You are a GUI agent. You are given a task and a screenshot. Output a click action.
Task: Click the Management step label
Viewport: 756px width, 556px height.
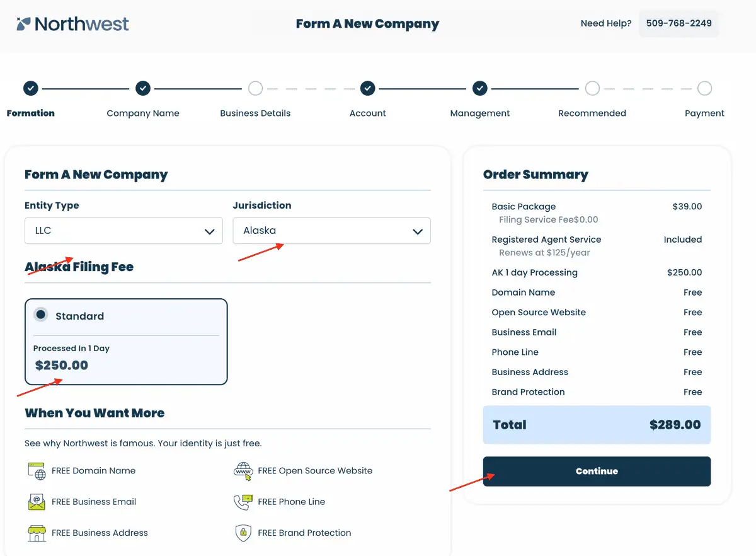pos(480,113)
